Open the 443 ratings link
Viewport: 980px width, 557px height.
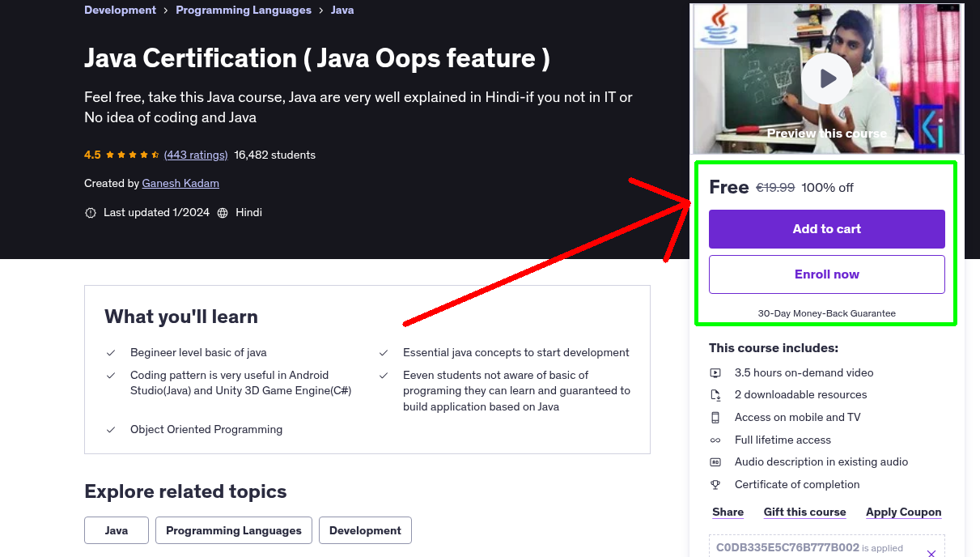pyautogui.click(x=195, y=155)
